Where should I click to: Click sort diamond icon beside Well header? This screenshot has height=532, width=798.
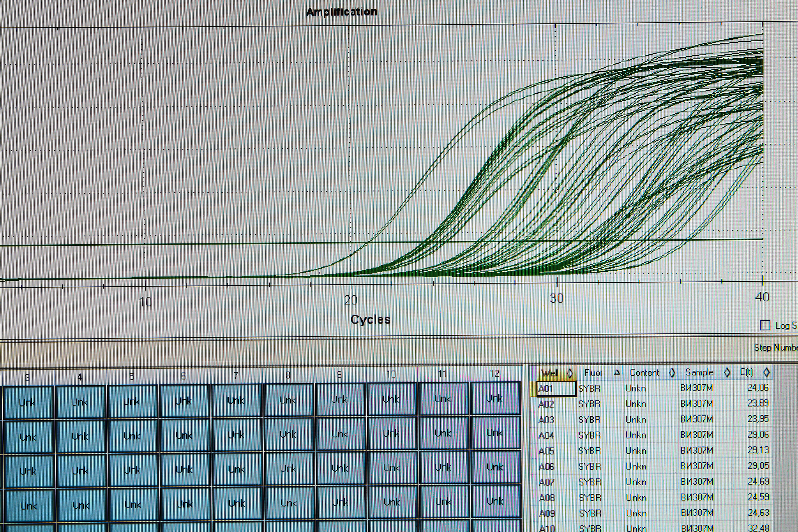pos(570,373)
